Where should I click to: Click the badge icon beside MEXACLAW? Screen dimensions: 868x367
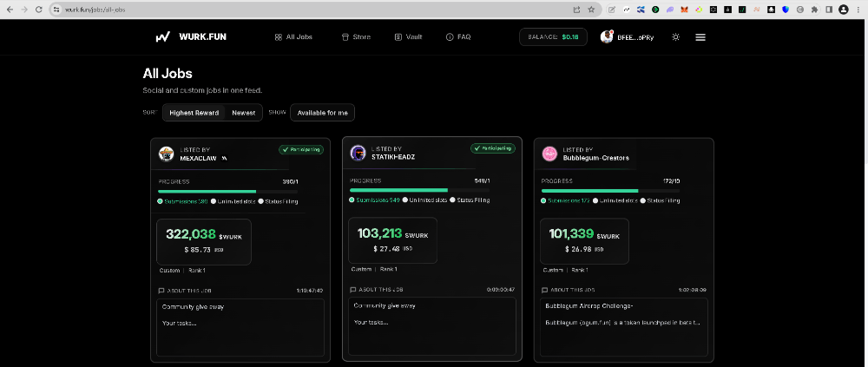[224, 158]
